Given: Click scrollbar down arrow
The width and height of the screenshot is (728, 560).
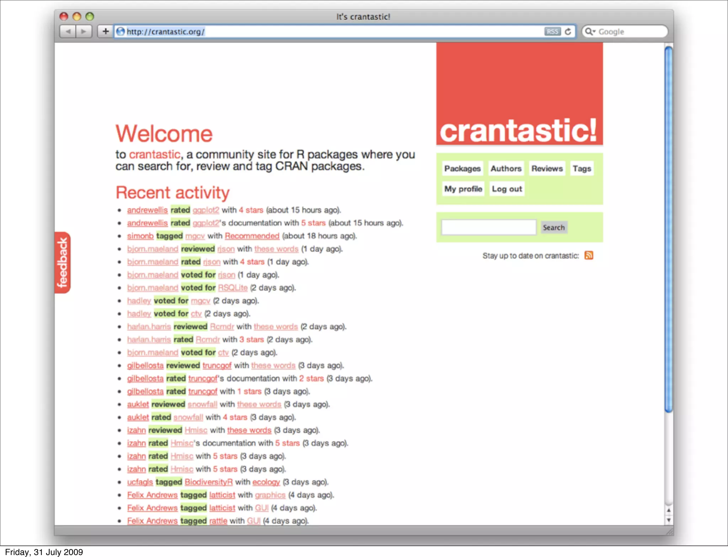Looking at the screenshot, I should tap(669, 520).
